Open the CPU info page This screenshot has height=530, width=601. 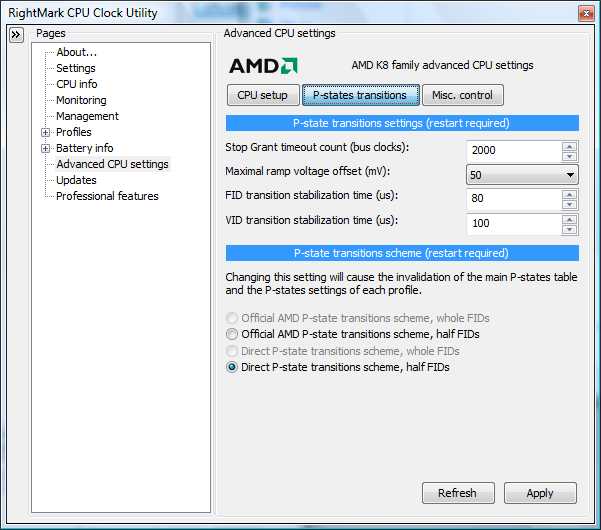[77, 84]
